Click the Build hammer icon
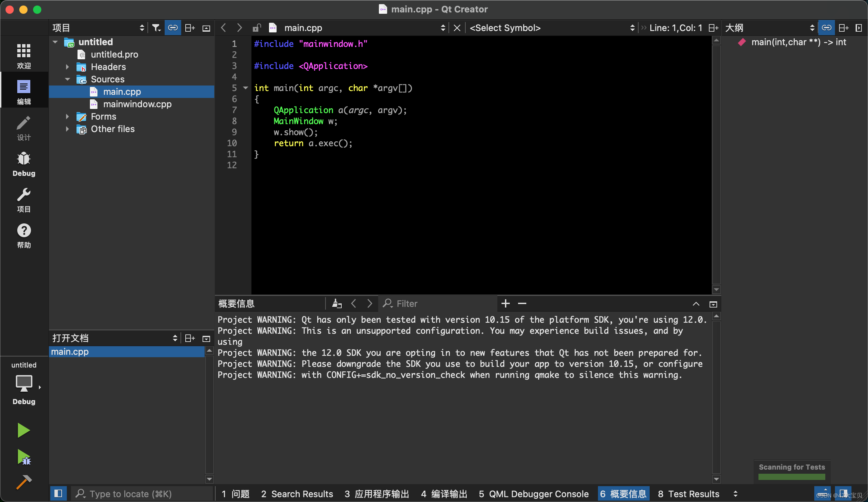868x502 pixels. coord(23,482)
